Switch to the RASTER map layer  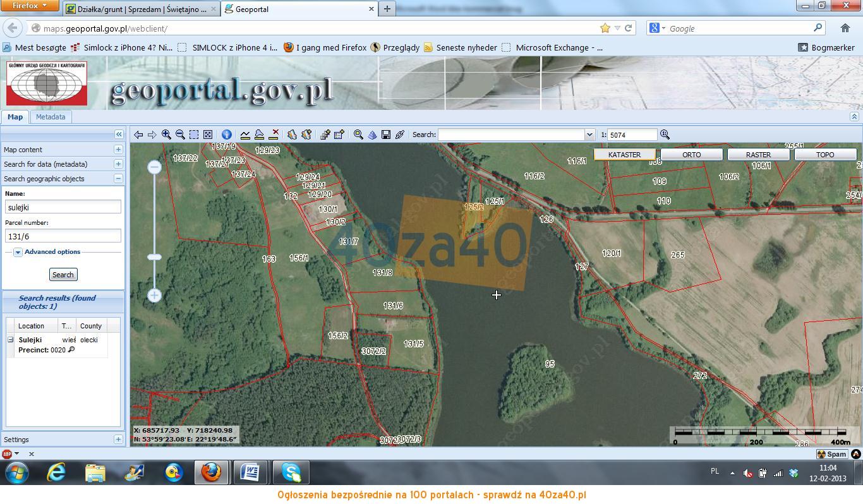tap(758, 155)
